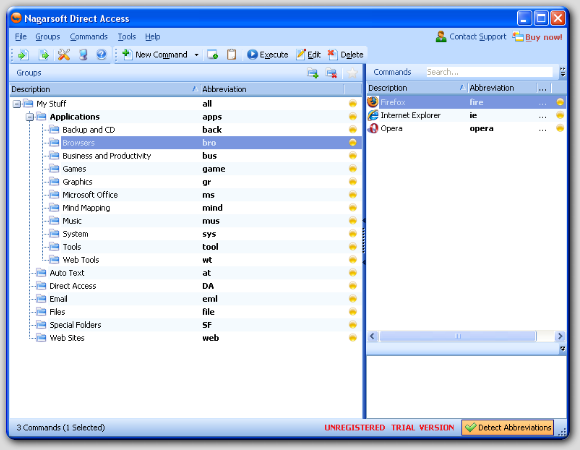Click the Delete button in toolbar
Image resolution: width=580 pixels, height=450 pixels.
(345, 55)
